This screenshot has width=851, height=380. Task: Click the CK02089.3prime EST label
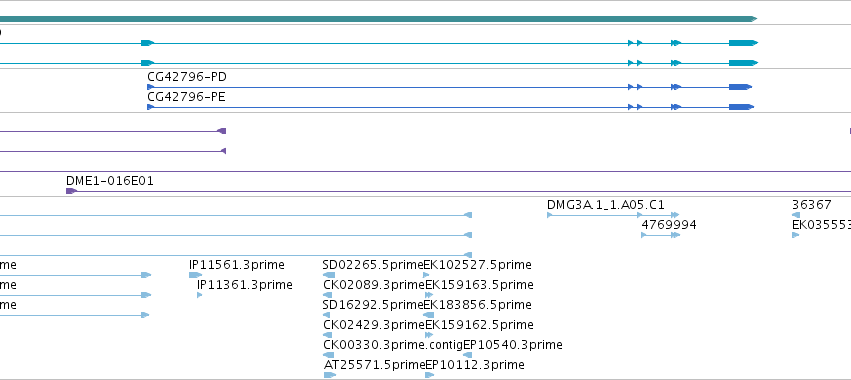tap(374, 285)
